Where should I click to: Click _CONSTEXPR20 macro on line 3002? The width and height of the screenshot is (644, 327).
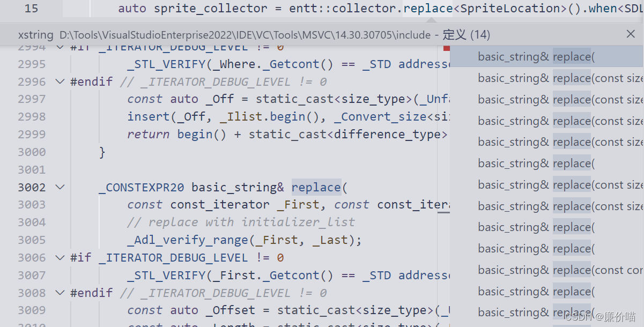tap(142, 187)
